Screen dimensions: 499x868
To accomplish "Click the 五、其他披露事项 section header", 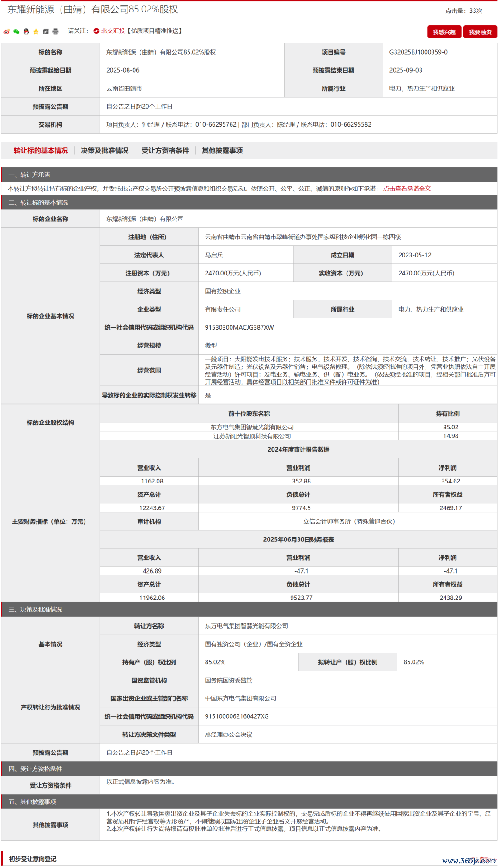I will [x=249, y=801].
